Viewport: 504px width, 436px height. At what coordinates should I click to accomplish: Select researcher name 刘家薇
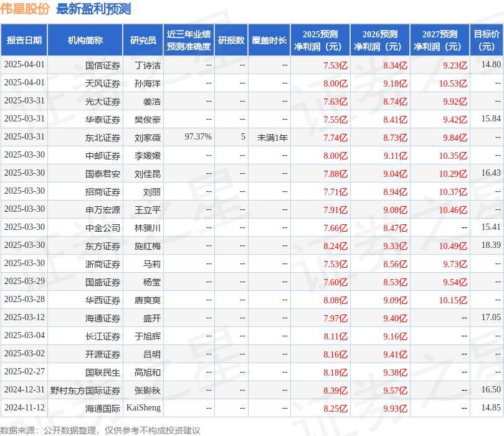148,138
